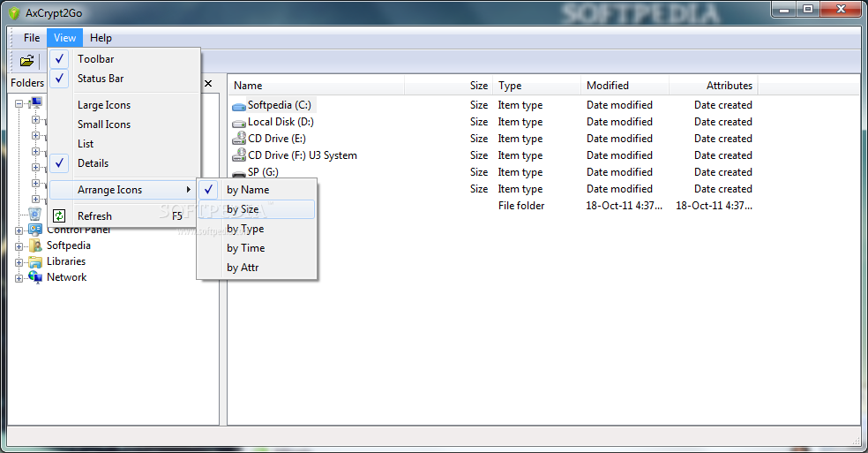Click the Softpedia user folder icon
The height and width of the screenshot is (453, 868).
pyautogui.click(x=35, y=245)
